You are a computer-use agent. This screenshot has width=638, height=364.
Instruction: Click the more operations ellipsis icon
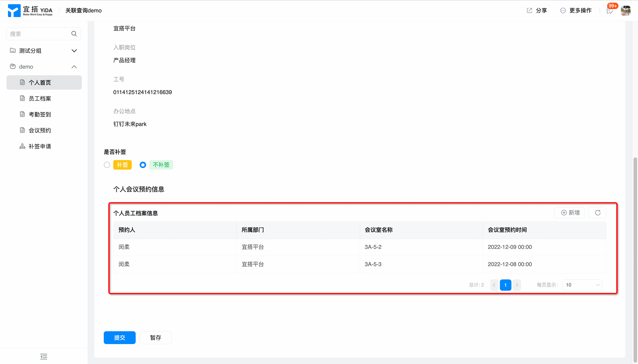563,10
